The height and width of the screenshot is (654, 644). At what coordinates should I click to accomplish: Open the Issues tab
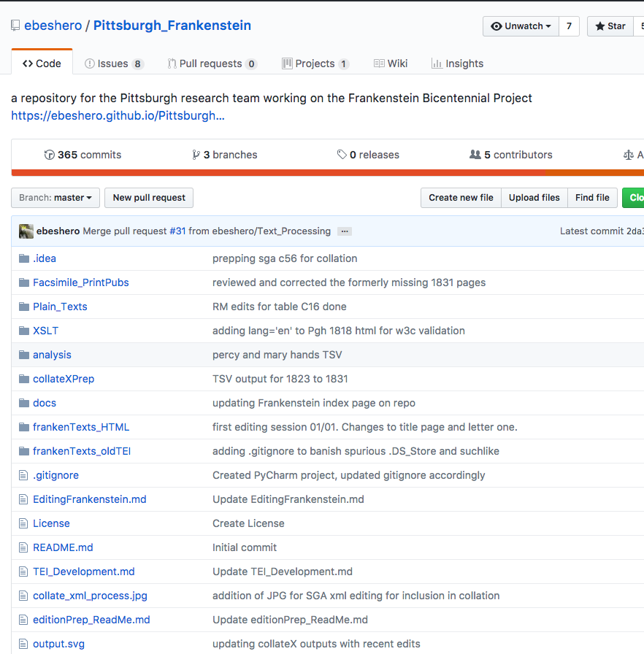(115, 64)
